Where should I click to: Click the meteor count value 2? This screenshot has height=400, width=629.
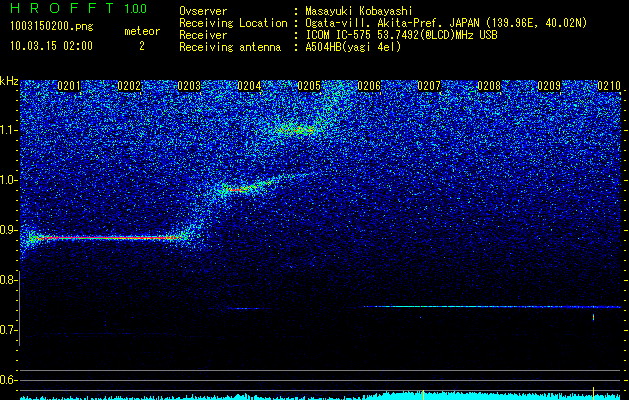tap(142, 46)
